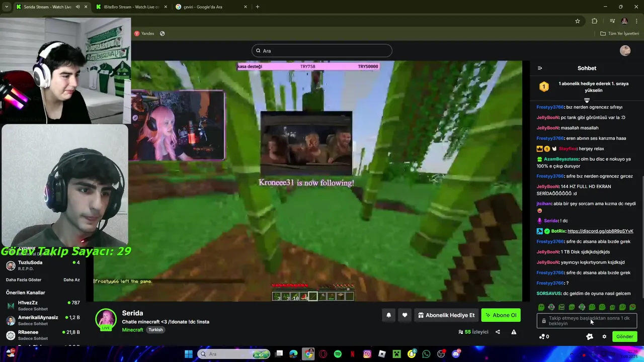This screenshot has height=362, width=644.
Task: Open AmerikaliAynasiz recommended channel
Action: pyautogui.click(x=43, y=320)
